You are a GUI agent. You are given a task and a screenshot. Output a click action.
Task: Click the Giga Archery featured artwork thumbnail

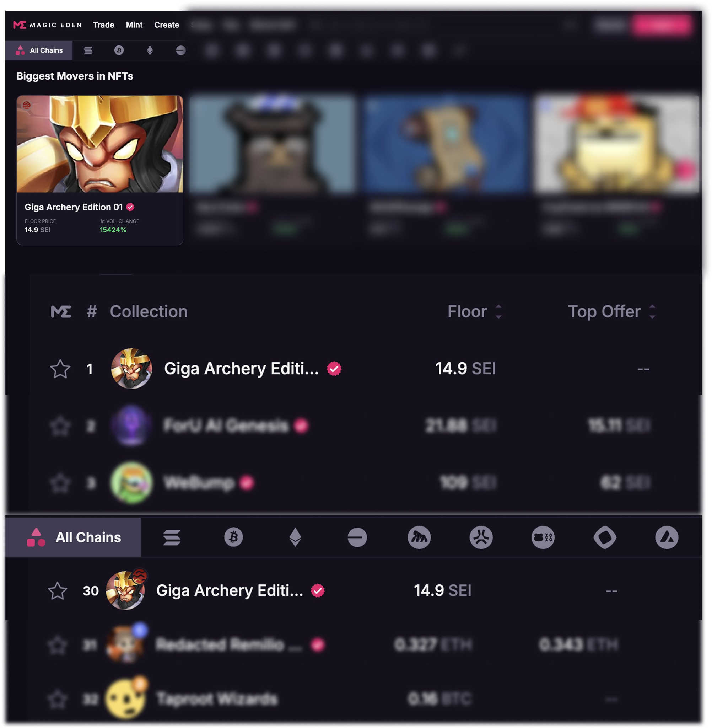(100, 144)
